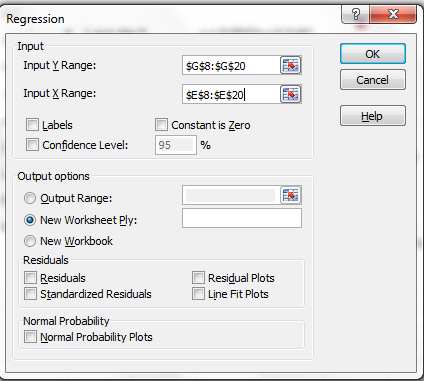Enable the Labels checkbox
Viewport: 424px width, 381px height.
(x=32, y=125)
